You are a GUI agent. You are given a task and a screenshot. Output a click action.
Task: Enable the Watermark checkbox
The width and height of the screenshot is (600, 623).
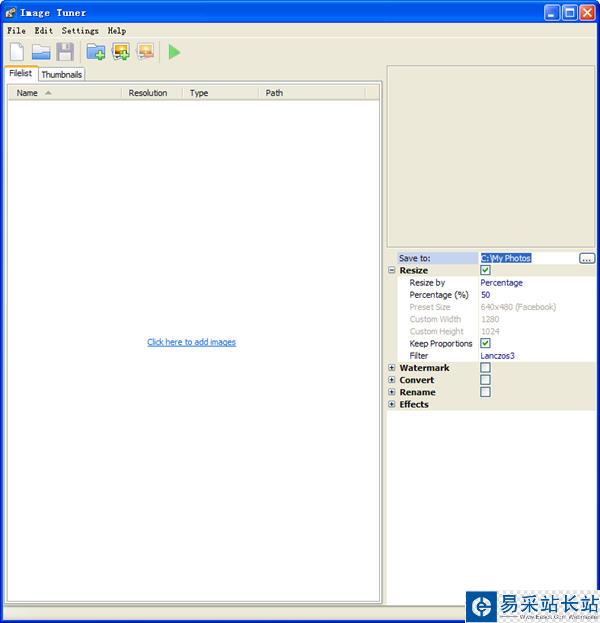click(485, 368)
